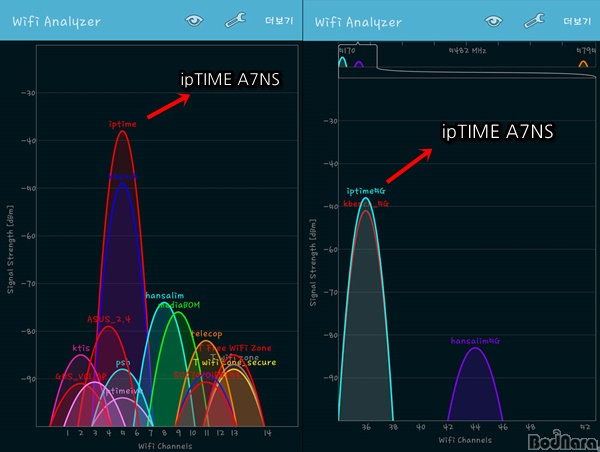This screenshot has width=600, height=452.
Task: Select the orange telecop network label
Action: pos(207,334)
